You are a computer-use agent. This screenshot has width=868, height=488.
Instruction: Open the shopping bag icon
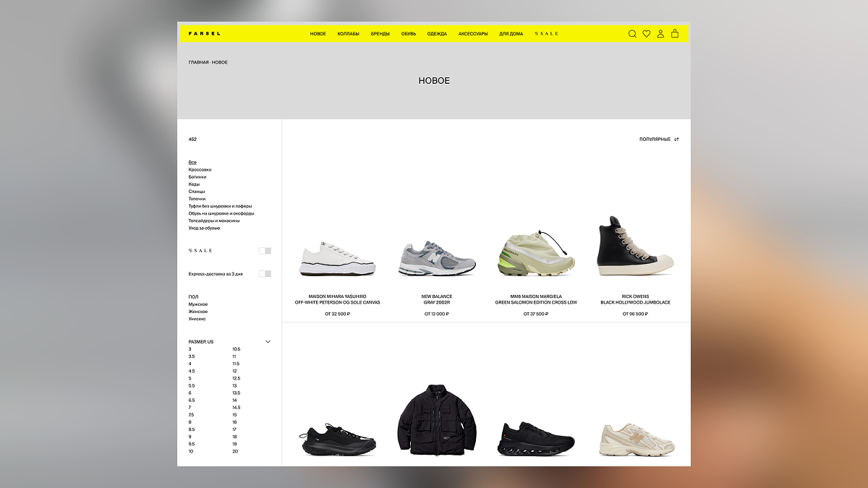(x=675, y=34)
